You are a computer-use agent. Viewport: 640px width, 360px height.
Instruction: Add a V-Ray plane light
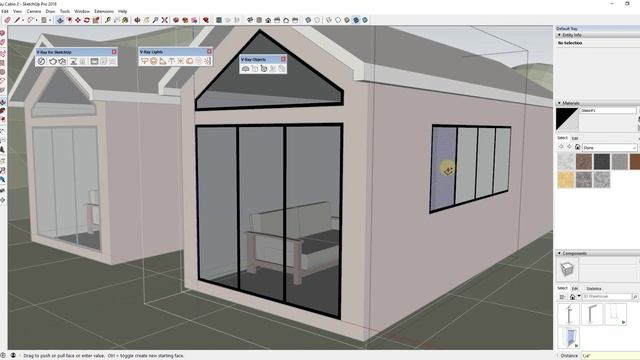click(144, 61)
